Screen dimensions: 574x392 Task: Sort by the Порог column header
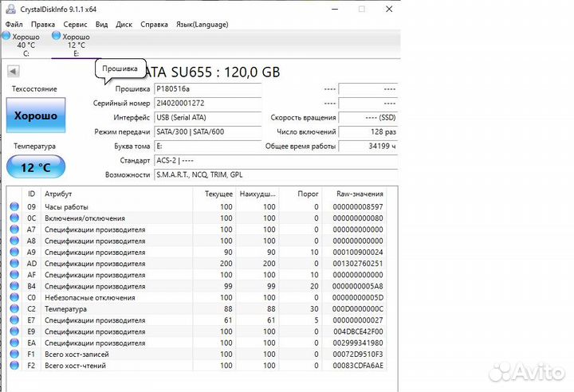[x=301, y=194]
